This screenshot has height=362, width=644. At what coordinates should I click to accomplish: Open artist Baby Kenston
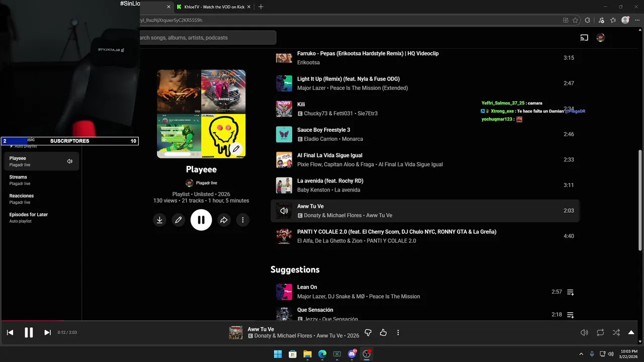313,190
